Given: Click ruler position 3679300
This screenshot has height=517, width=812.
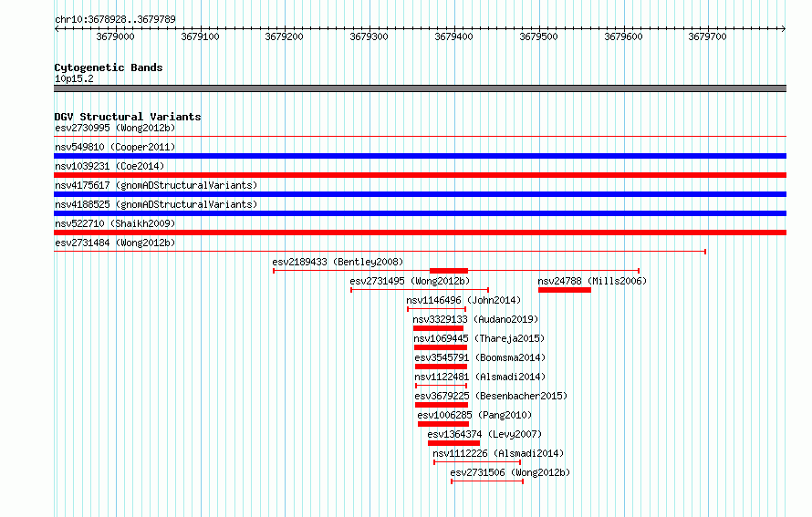Looking at the screenshot, I should [x=369, y=36].
